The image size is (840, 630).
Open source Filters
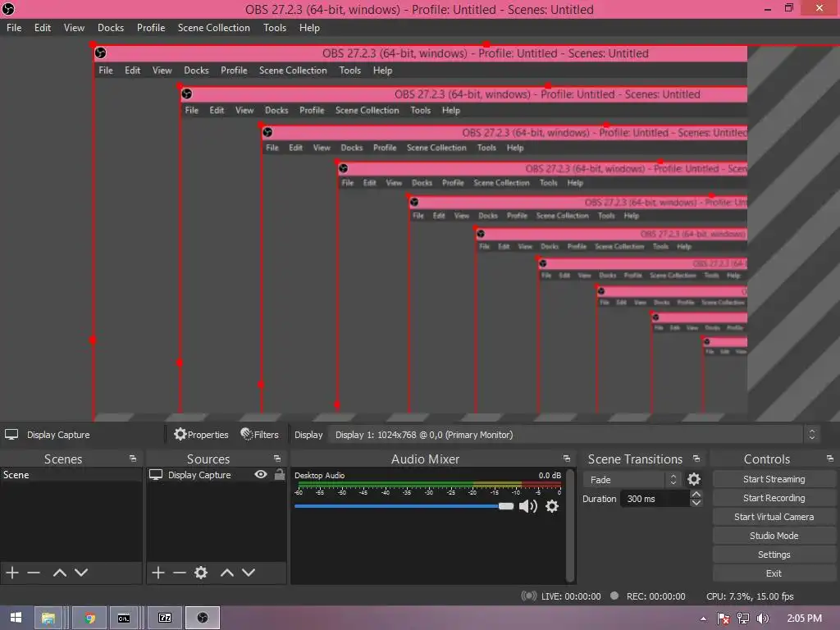(259, 435)
